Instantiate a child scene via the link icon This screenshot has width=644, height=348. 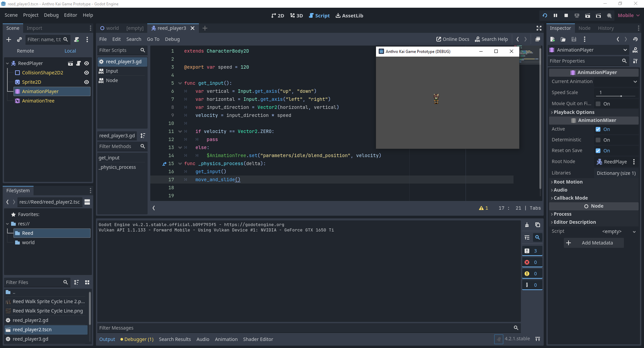pos(19,40)
